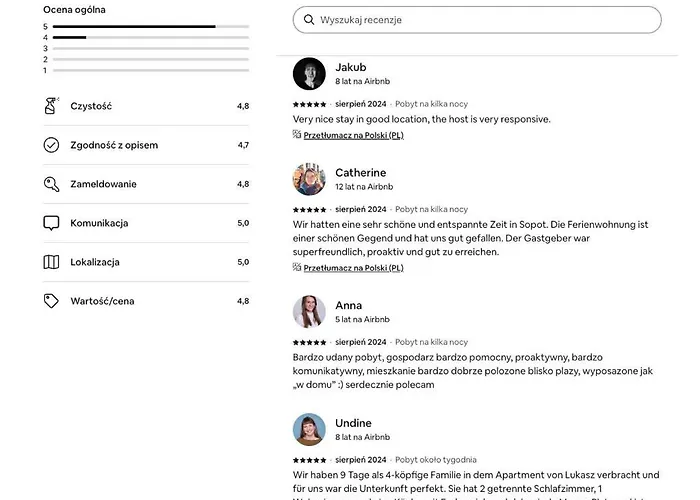Click translate icon under Jakub's review
Image resolution: width=700 pixels, height=500 pixels.
coord(297,134)
